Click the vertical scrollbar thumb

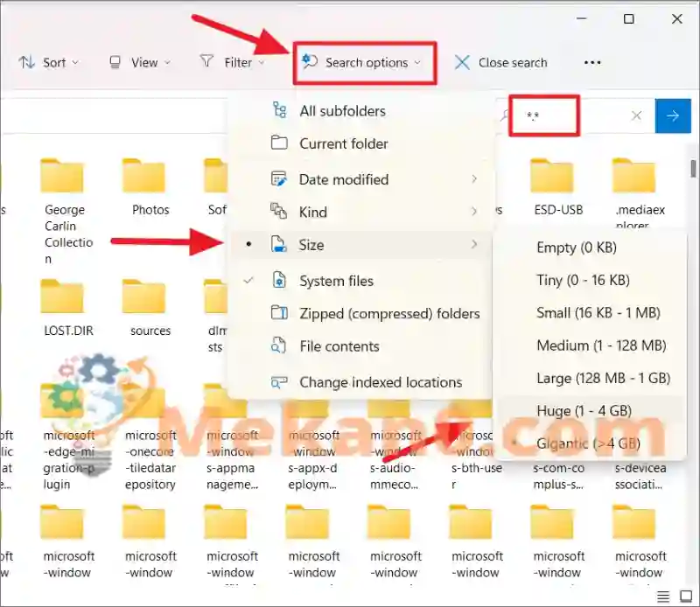click(693, 169)
